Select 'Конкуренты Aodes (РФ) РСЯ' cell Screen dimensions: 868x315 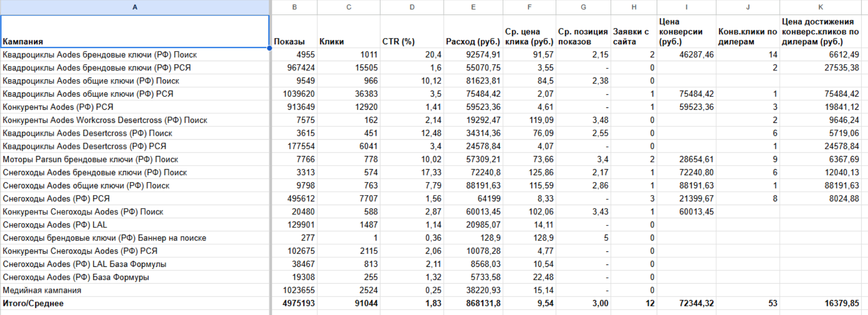[135, 107]
